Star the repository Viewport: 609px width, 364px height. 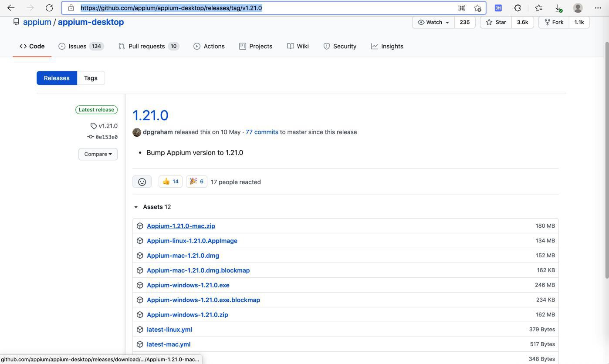(x=496, y=22)
